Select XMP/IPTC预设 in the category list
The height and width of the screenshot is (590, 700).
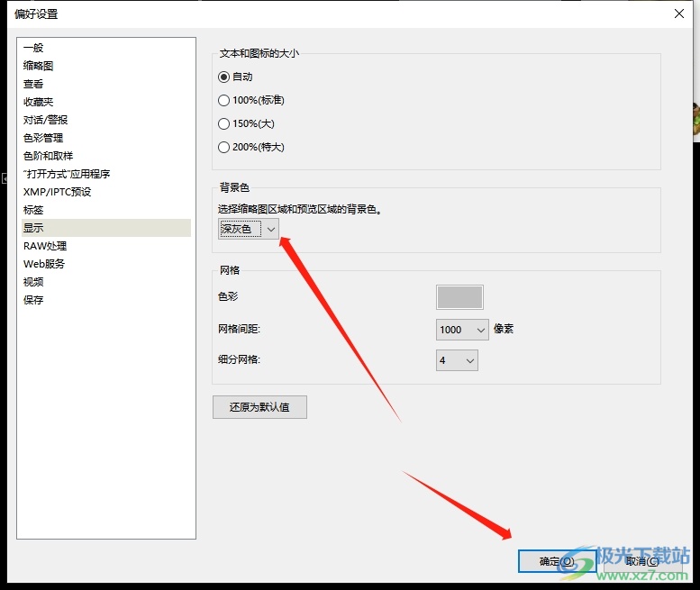coord(106,192)
